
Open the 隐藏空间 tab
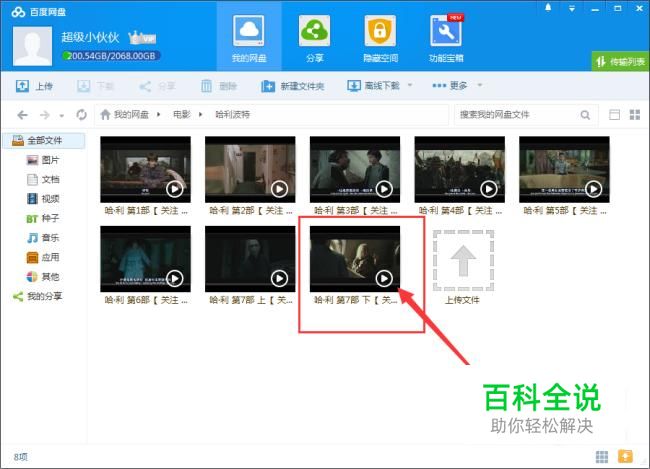pos(380,38)
